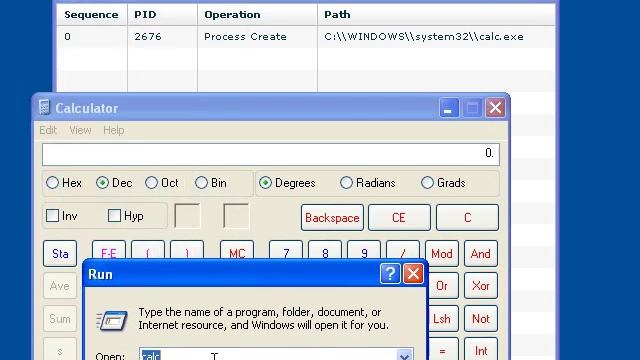
Task: Click the And button
Action: (x=481, y=253)
